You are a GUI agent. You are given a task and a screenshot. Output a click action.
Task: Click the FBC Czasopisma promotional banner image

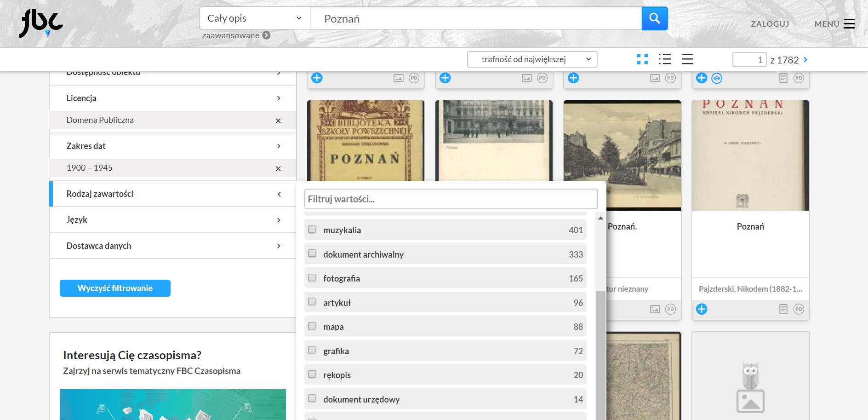[173, 405]
